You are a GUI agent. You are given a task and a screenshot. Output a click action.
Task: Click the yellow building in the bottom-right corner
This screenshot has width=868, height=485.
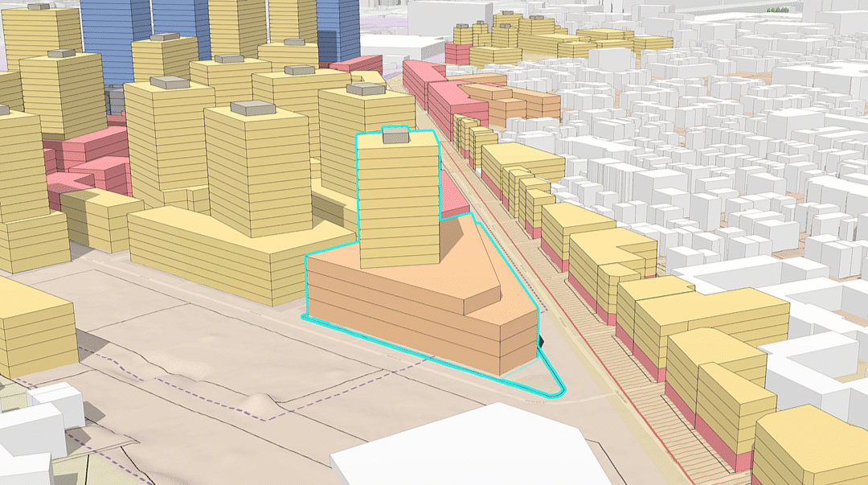click(x=812, y=450)
